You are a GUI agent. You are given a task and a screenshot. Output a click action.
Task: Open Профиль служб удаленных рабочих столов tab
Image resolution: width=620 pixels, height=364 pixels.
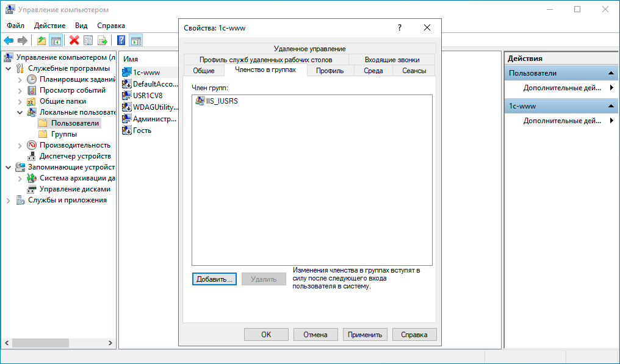tap(265, 60)
